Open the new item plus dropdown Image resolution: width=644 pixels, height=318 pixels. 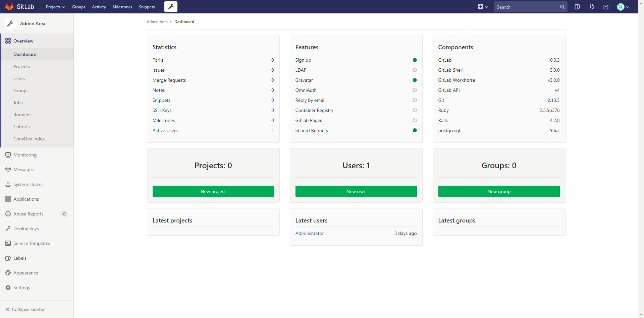tap(483, 7)
